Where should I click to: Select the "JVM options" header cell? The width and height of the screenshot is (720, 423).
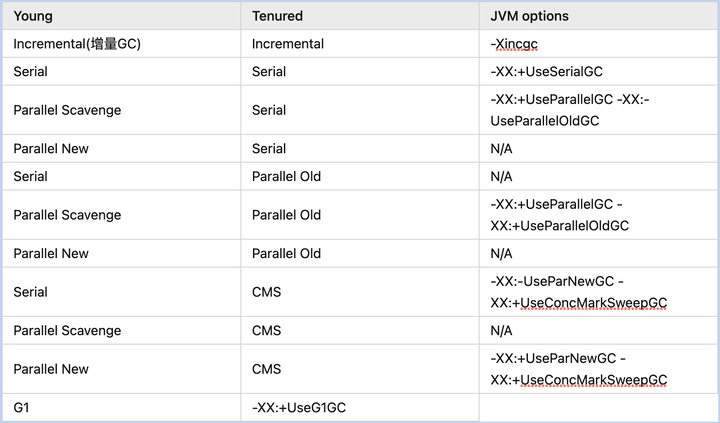point(531,16)
